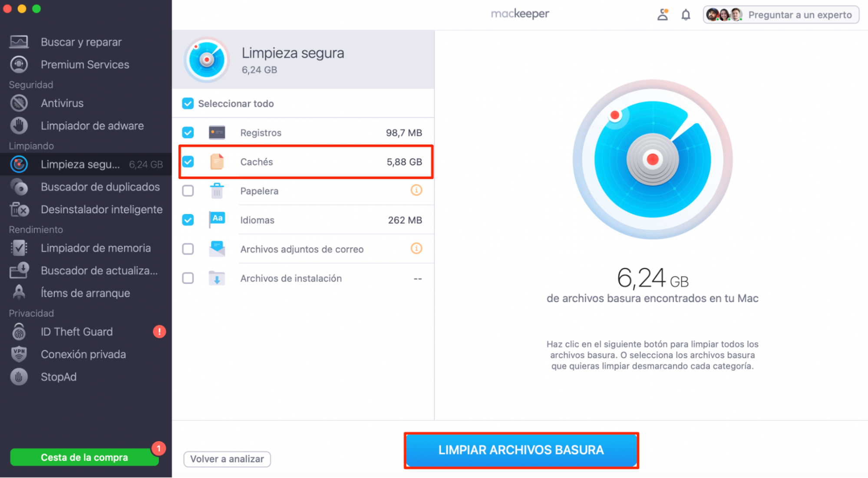Click the Buscador de actualizaciones icon
This screenshot has width=868, height=478.
[19, 270]
